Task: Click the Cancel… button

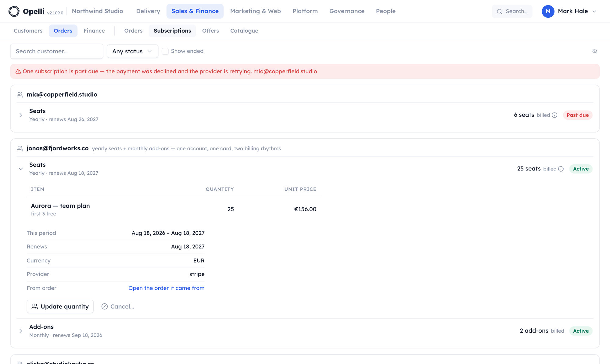Action: coord(118,306)
